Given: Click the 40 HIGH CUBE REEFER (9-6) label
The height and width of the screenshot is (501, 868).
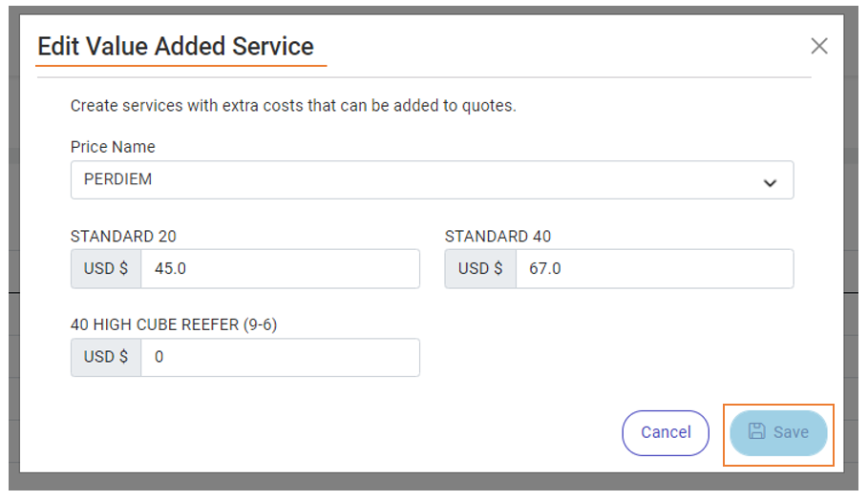Looking at the screenshot, I should (x=173, y=324).
